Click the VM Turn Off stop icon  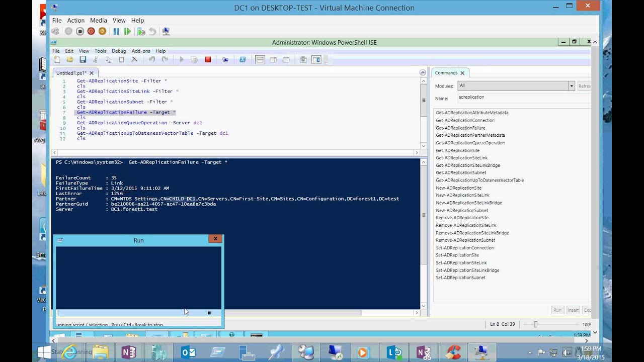[x=80, y=31]
